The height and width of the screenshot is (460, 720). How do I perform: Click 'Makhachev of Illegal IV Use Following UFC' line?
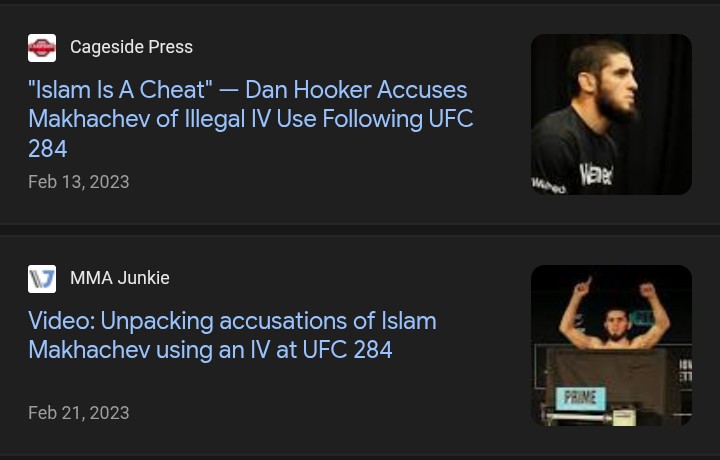coord(251,119)
